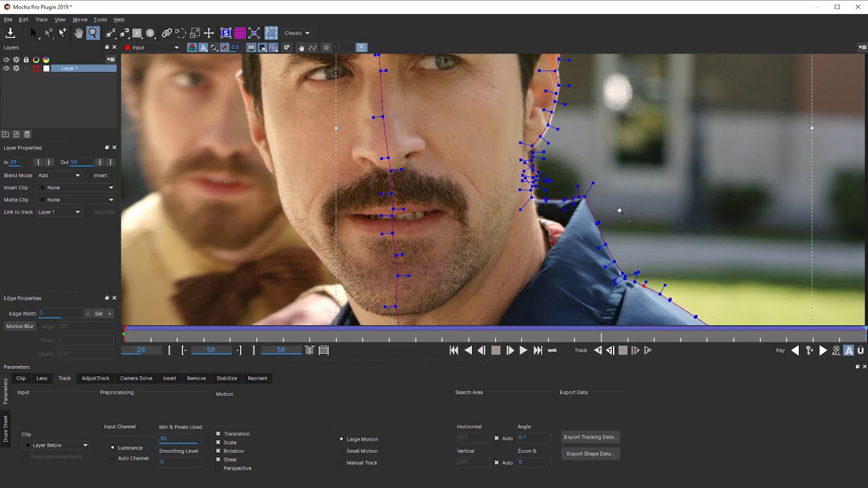
Task: Select the Pan hand tool
Action: (x=79, y=33)
